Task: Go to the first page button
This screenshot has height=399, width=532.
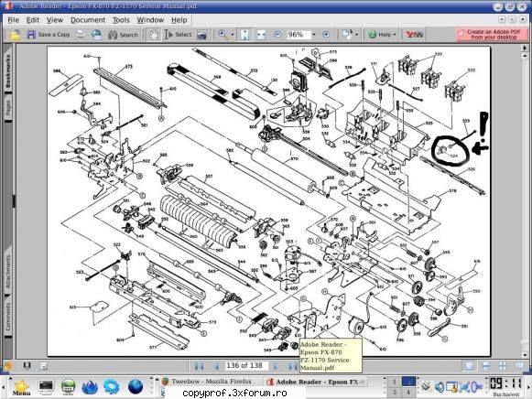Action: [199, 366]
